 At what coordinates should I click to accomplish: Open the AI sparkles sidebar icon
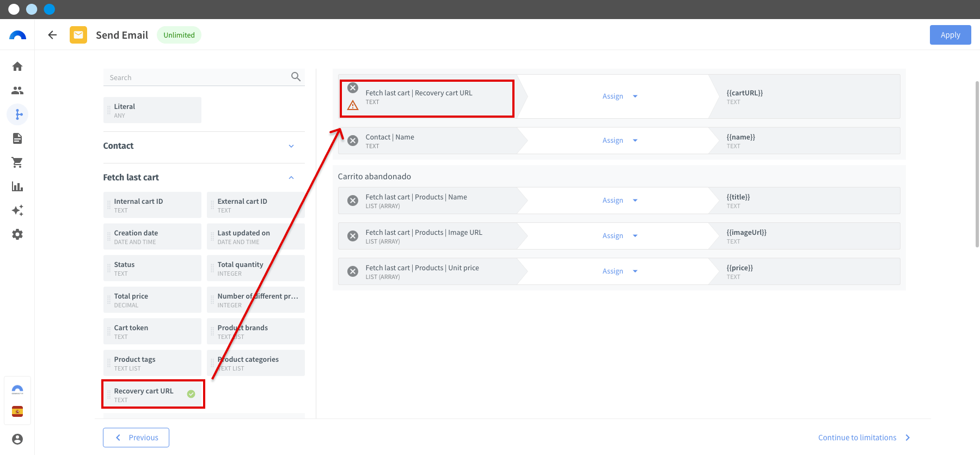click(x=17, y=210)
